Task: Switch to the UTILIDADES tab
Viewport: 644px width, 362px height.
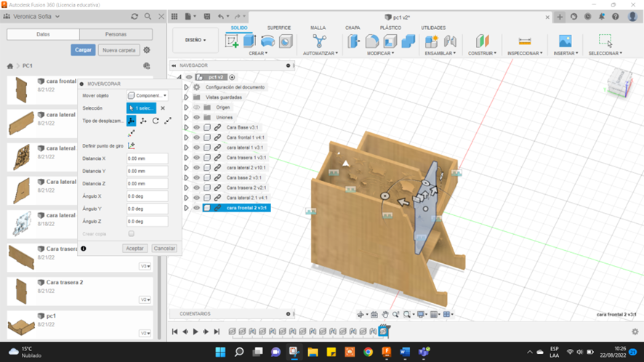Action: pos(433,28)
